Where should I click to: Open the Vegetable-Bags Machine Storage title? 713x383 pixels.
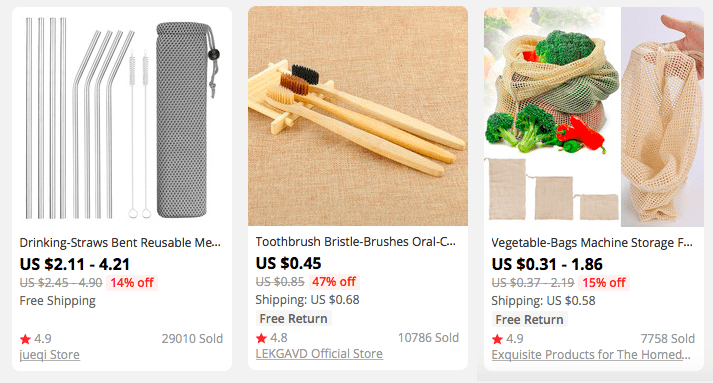pos(592,243)
